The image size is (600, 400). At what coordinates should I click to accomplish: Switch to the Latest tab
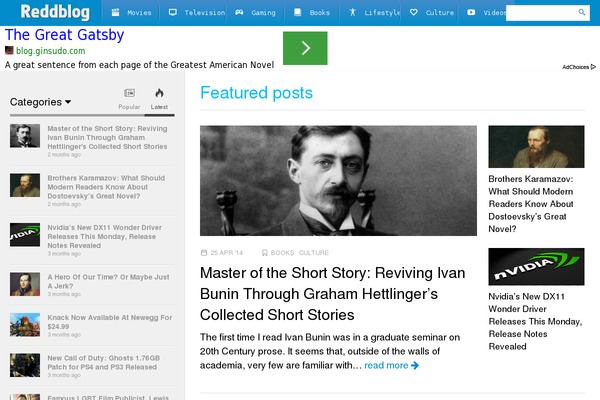point(159,99)
